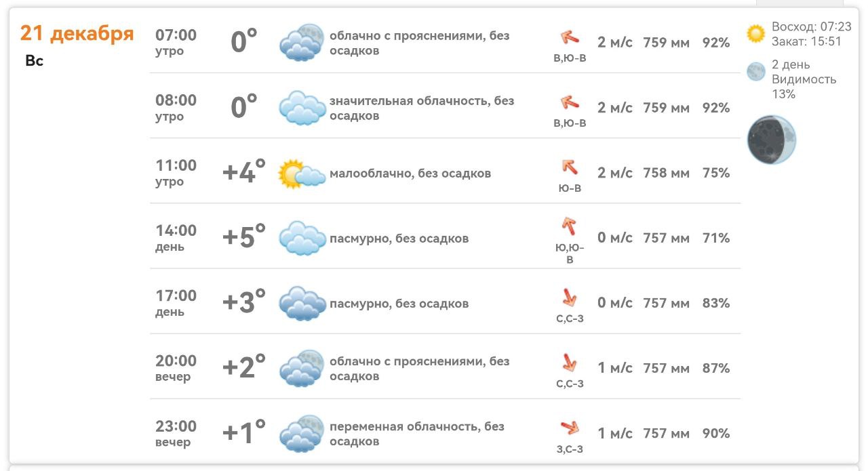This screenshot has height=471, width=868.
Task: Click the large moon phase image
Action: tap(771, 140)
